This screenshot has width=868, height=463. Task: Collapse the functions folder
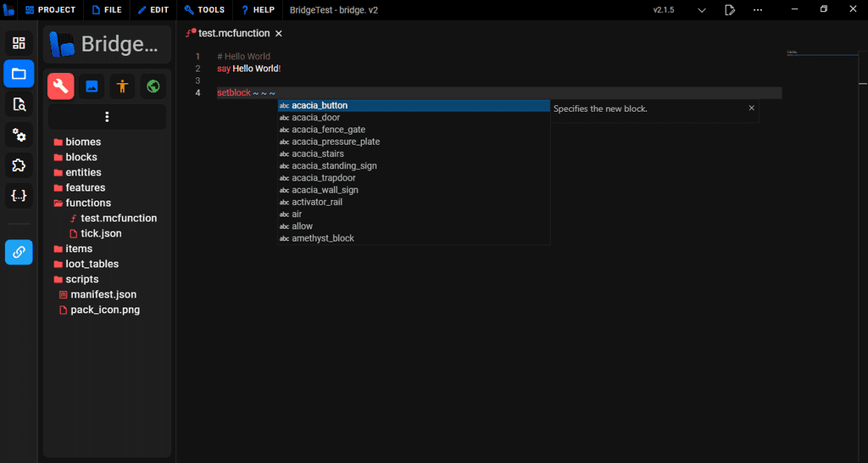(87, 203)
